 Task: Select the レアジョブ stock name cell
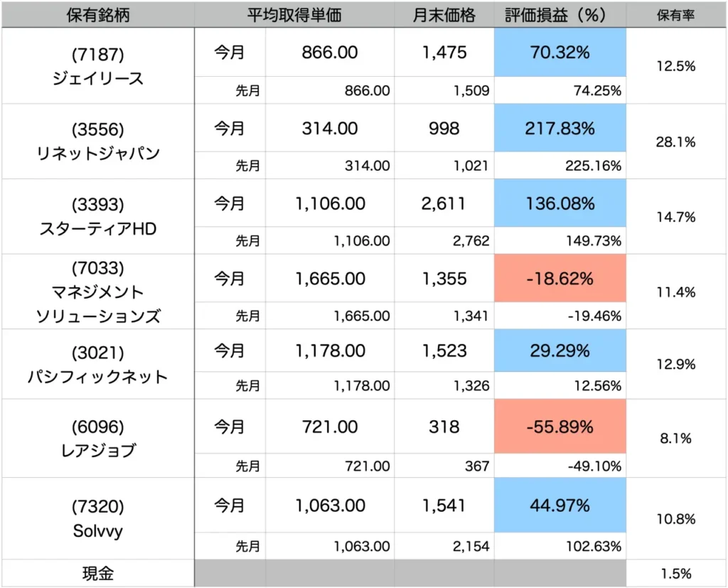(97, 438)
